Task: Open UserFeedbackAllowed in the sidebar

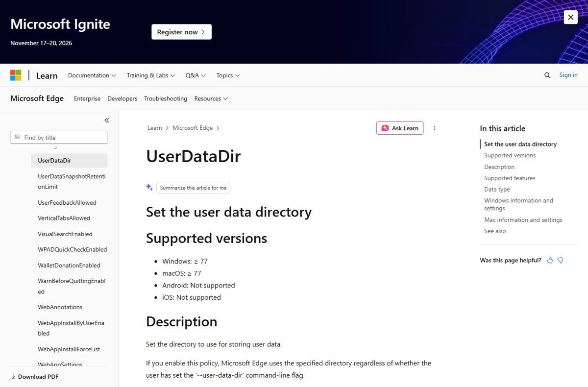Action: (67, 203)
